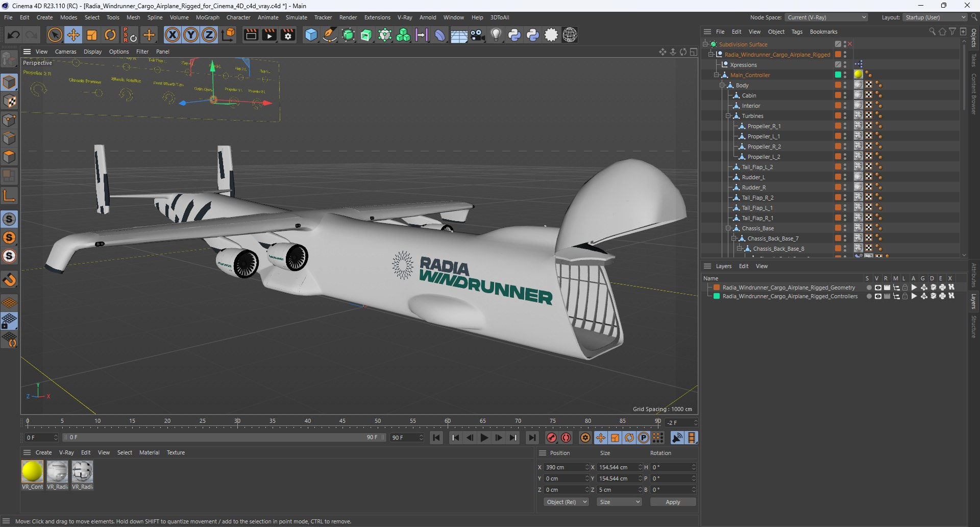Enable the Axis tool
The width and height of the screenshot is (980, 527).
point(9,195)
